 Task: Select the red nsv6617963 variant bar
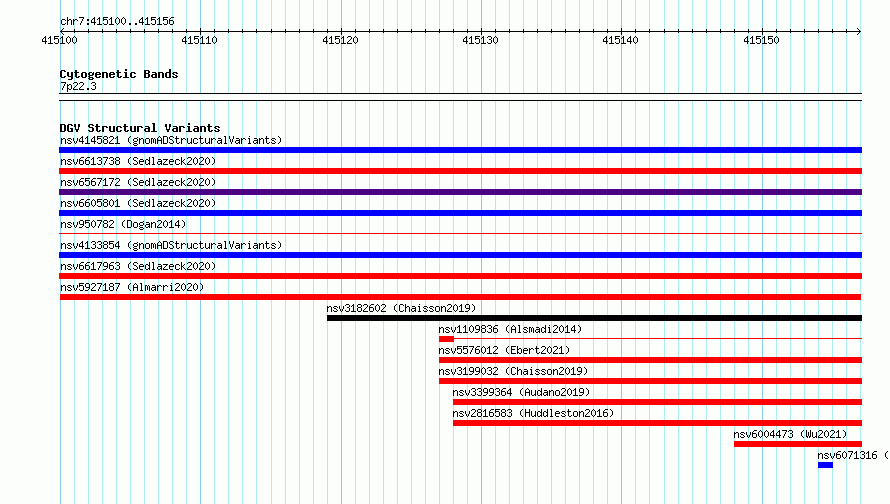point(460,276)
